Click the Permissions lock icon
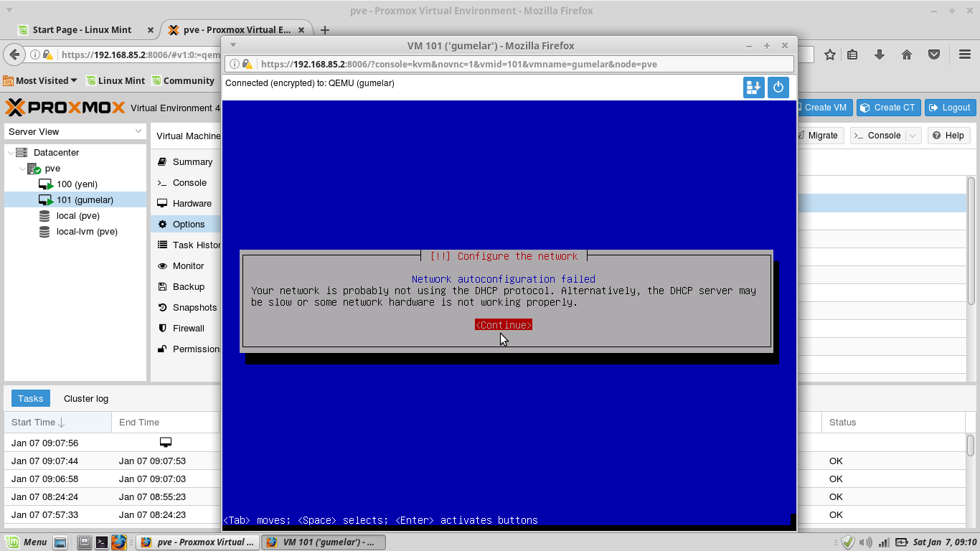This screenshot has width=980, height=551. (163, 349)
